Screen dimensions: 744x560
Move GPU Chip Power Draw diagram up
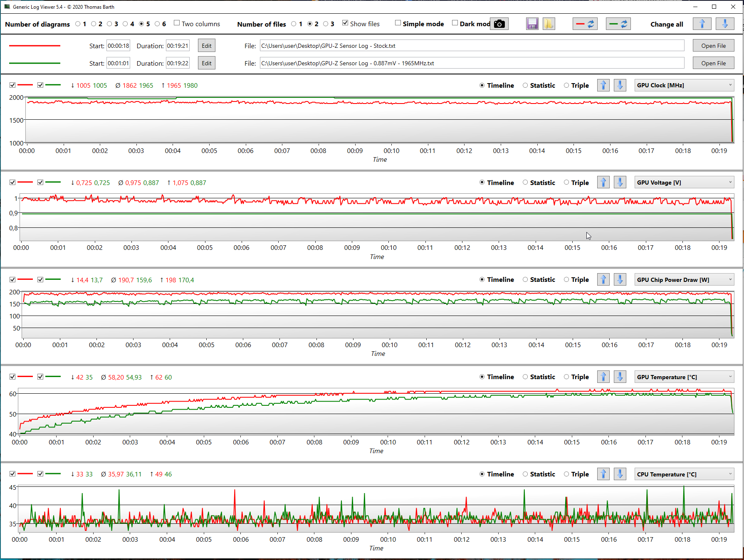click(x=603, y=280)
